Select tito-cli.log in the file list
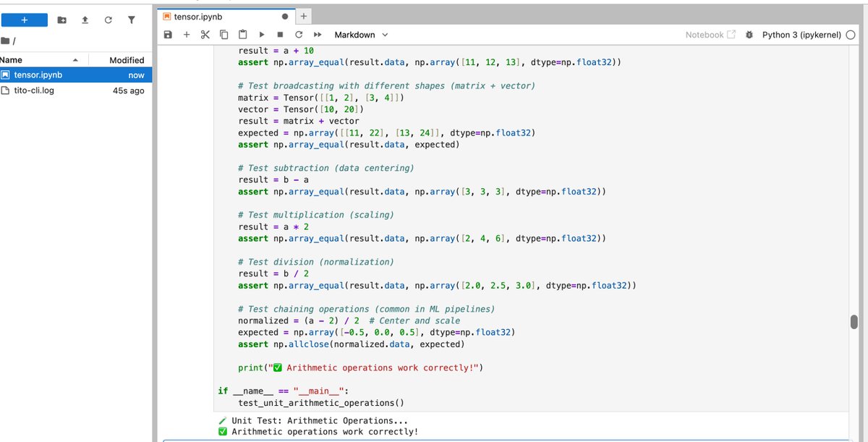 (76, 90)
